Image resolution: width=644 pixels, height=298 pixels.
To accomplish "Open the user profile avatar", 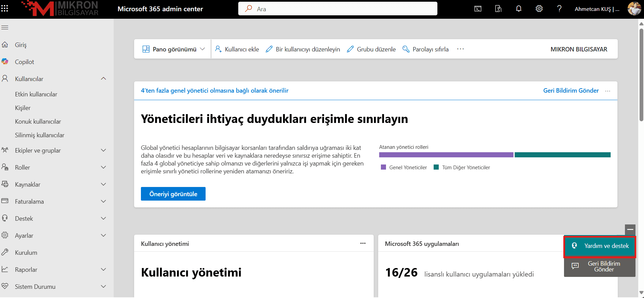I will coord(634,9).
